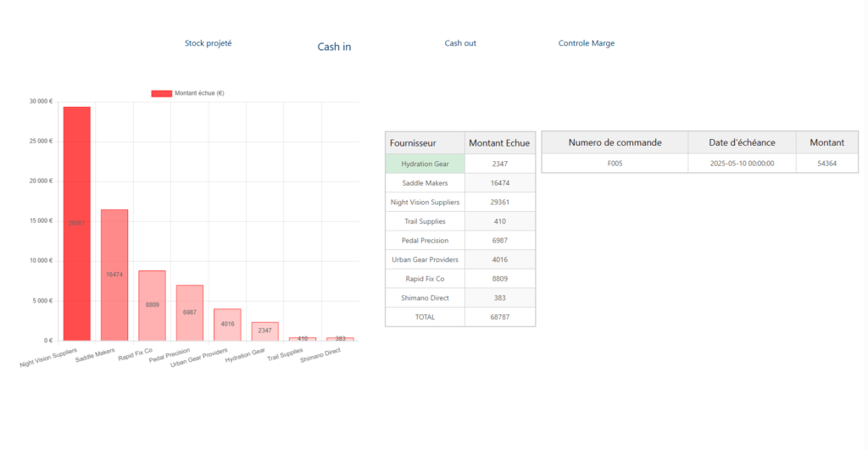Open the Stock projeté tab

pos(208,43)
